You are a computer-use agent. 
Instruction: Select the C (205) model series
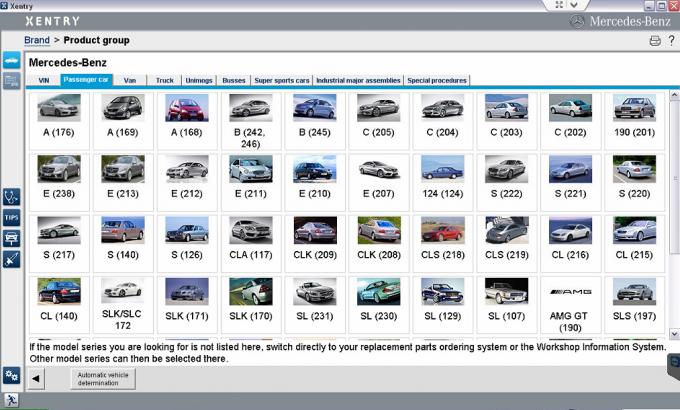coord(379,121)
